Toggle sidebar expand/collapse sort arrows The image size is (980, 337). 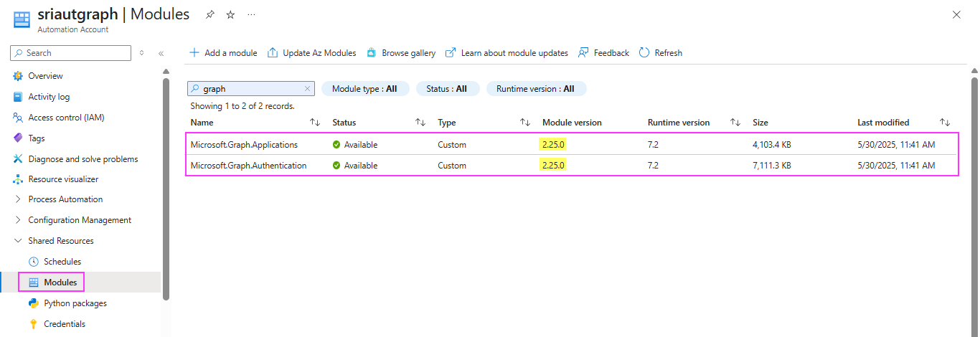[141, 53]
